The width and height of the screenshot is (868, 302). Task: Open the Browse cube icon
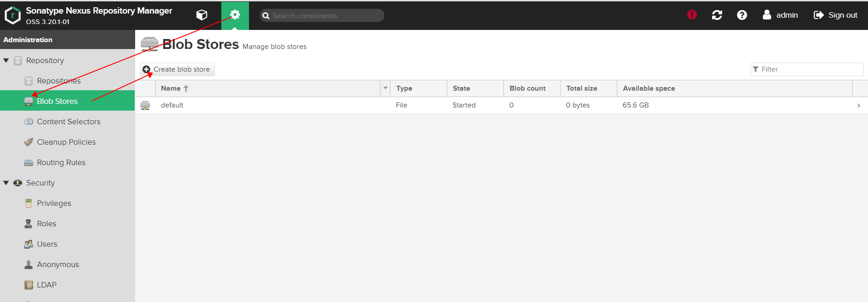(x=202, y=15)
